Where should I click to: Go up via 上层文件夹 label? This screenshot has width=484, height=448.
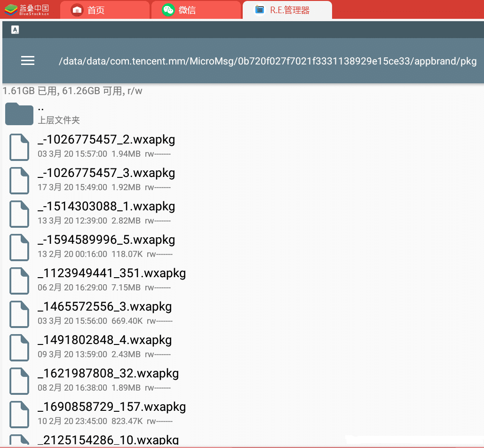(59, 120)
